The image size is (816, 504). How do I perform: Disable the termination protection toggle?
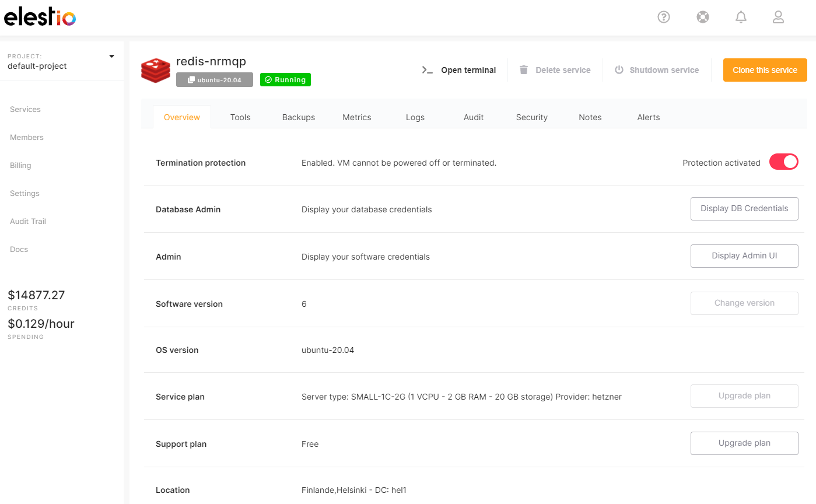tap(783, 162)
